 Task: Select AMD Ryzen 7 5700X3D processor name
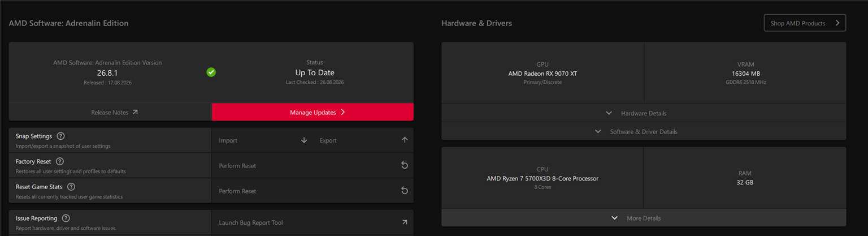tap(542, 178)
